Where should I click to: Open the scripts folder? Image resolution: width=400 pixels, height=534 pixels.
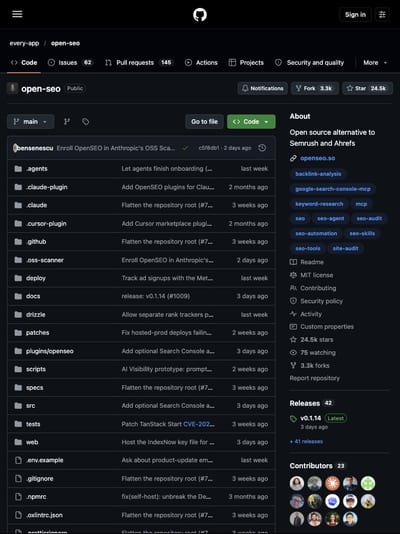[36, 369]
